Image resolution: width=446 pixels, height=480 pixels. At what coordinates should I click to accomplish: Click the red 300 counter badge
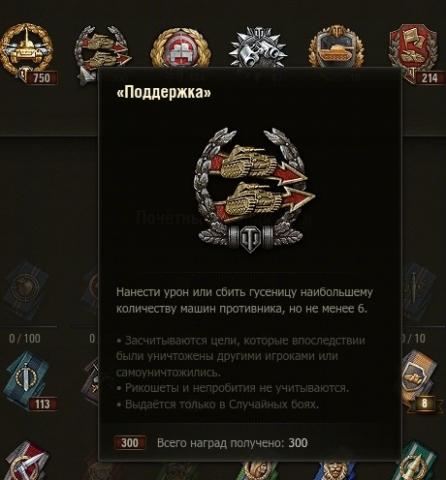(x=129, y=443)
